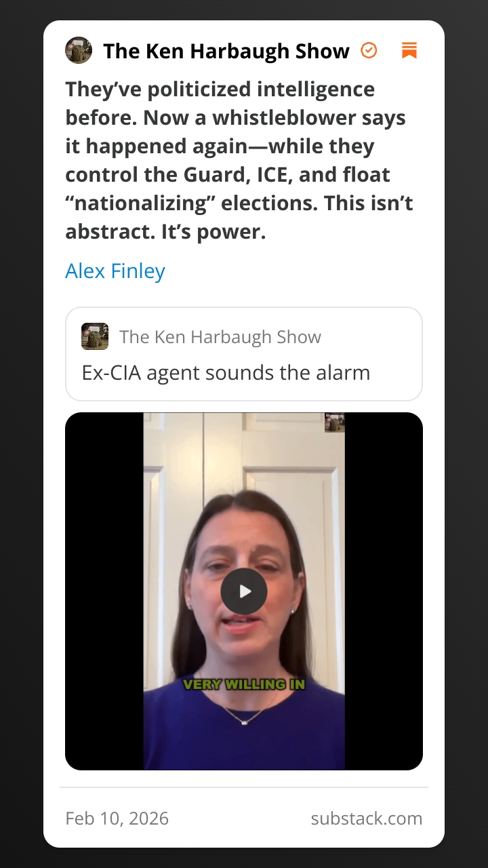Viewport: 488px width, 868px height.
Task: Click the orange verified checkmark badge
Action: coord(369,50)
